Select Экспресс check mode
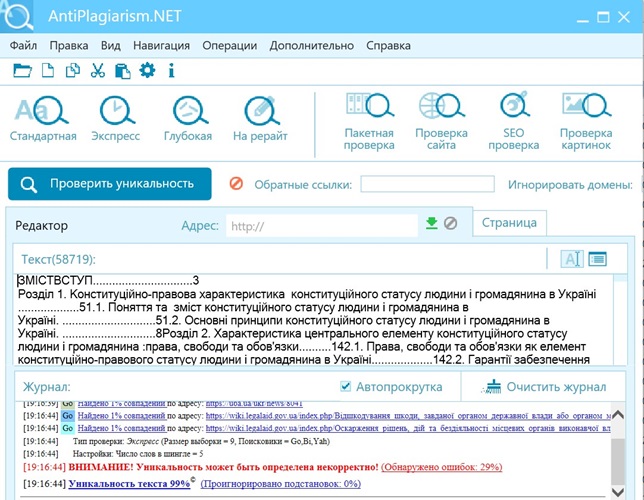 pyautogui.click(x=115, y=119)
